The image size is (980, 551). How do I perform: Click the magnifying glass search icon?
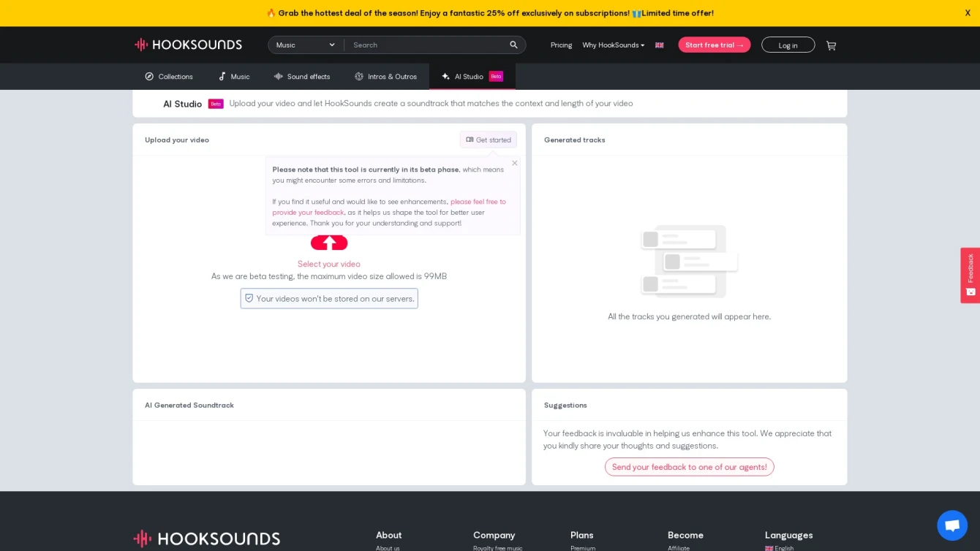click(x=513, y=45)
